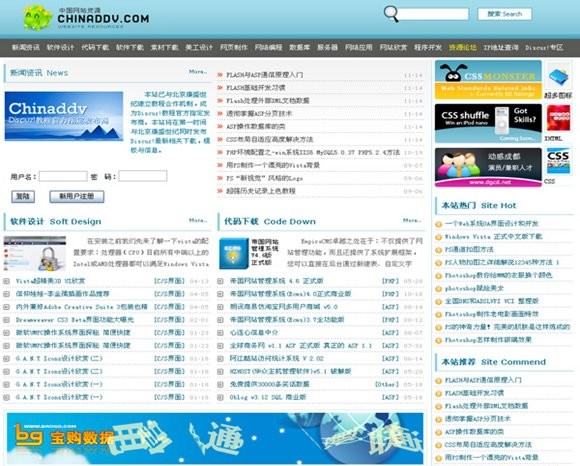Open the CSS icon in right sidebar
The width and height of the screenshot is (580, 466).
point(558,161)
